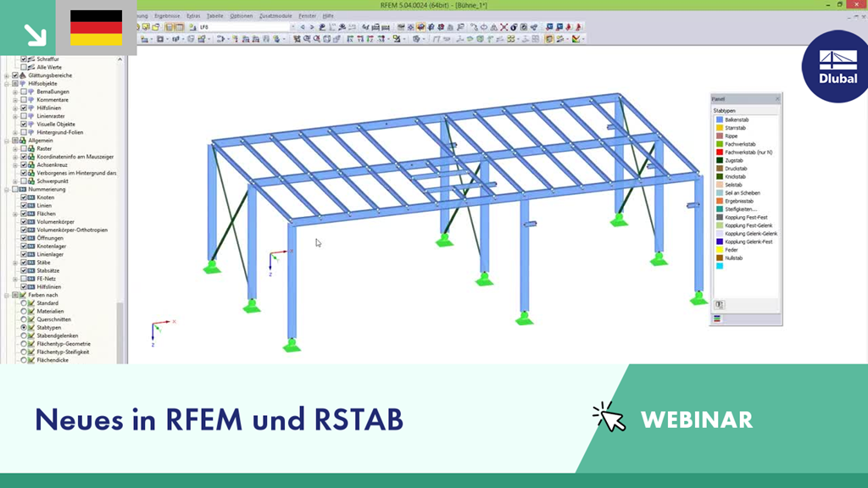Click the load case icon beside LF8
The width and height of the screenshot is (868, 488).
click(x=192, y=27)
